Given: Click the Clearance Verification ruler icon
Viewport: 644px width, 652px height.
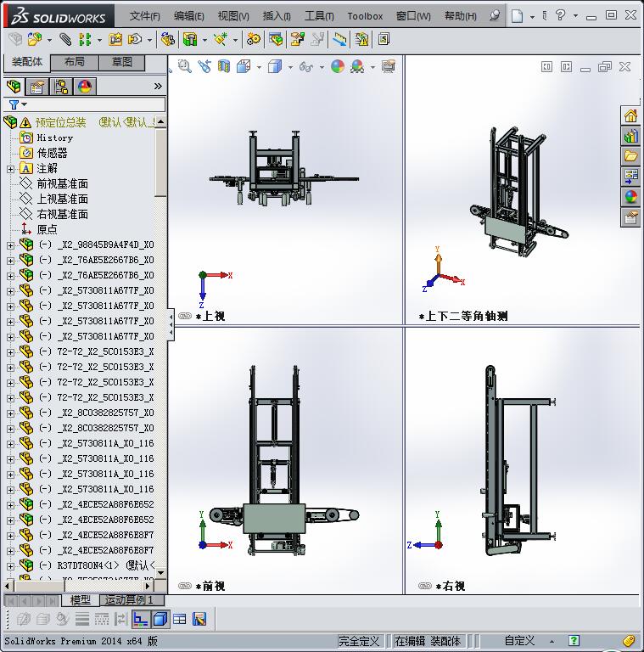Looking at the screenshot, I should point(340,40).
